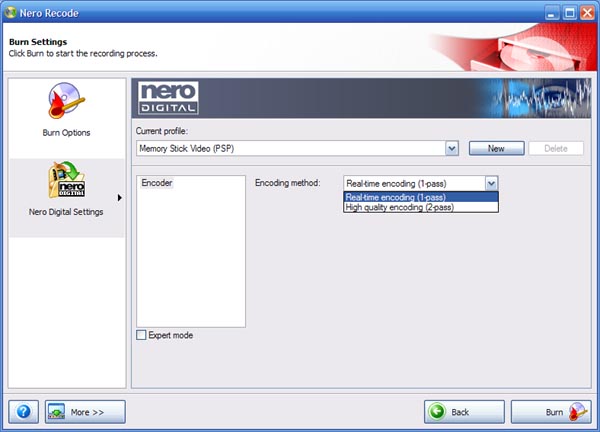The image size is (600, 432).
Task: Choose Real-time encoding (1-pass) from list
Action: [421, 197]
